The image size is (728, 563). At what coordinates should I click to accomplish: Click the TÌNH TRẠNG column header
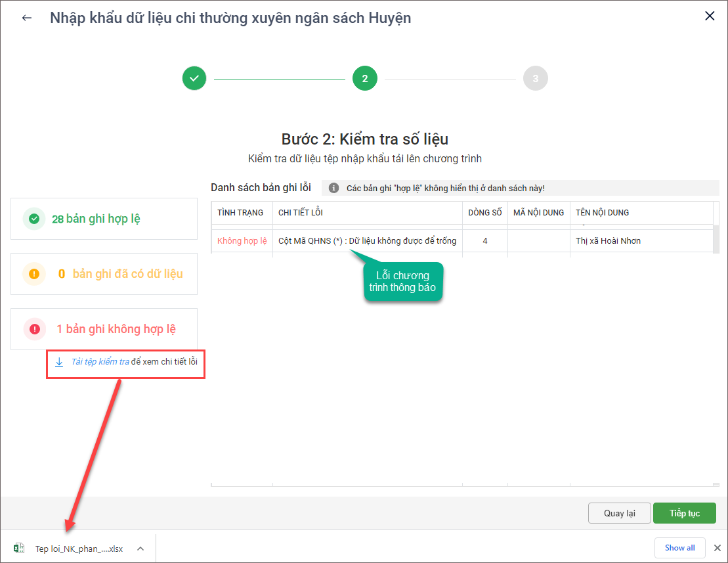(242, 213)
